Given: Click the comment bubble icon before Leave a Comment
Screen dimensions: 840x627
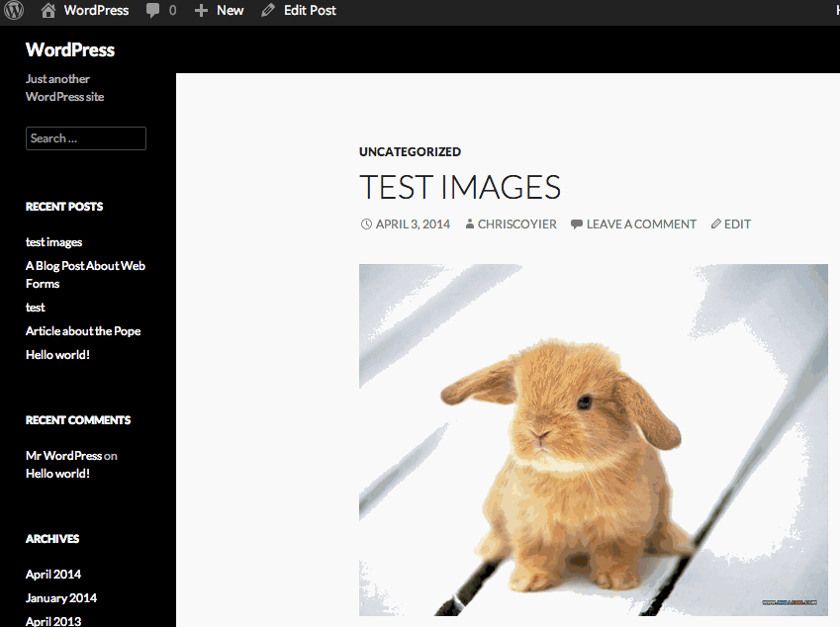Looking at the screenshot, I should (576, 224).
